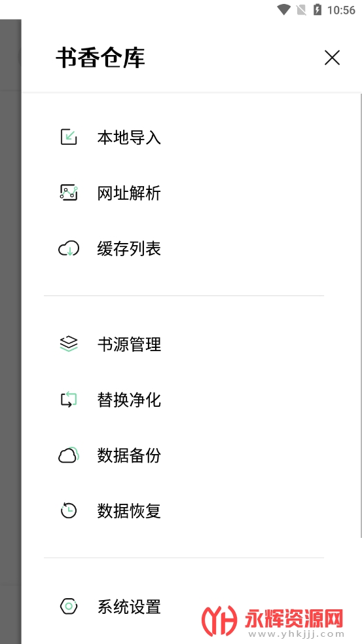Click the 缓存列表 cloud download icon
The image size is (362, 644).
tap(69, 249)
